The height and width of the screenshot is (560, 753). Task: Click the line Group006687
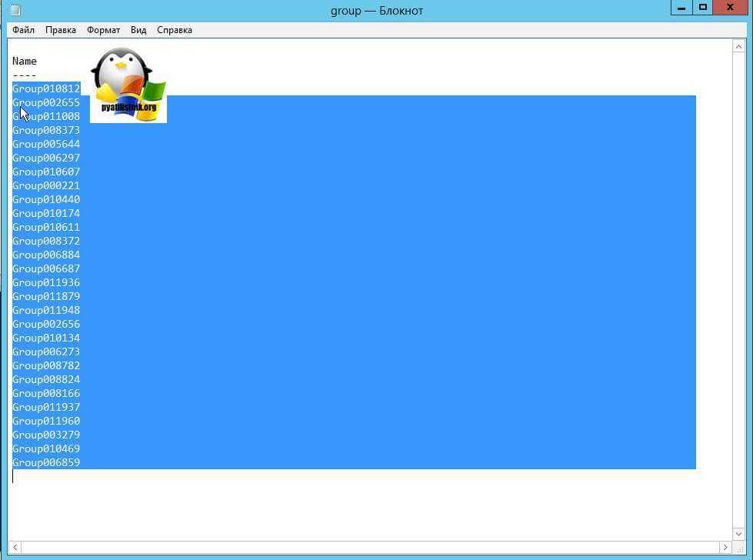pyautogui.click(x=46, y=269)
